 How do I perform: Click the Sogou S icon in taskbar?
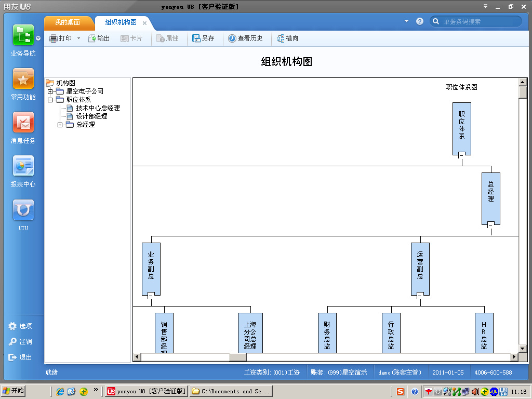(x=401, y=392)
